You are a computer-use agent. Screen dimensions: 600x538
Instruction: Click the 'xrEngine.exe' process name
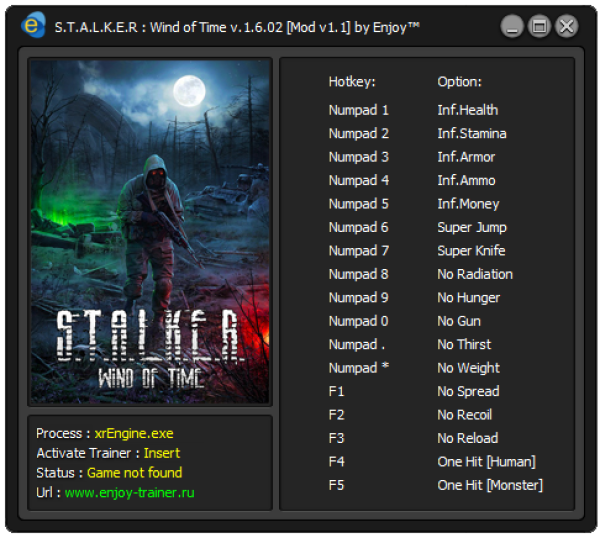(x=134, y=434)
